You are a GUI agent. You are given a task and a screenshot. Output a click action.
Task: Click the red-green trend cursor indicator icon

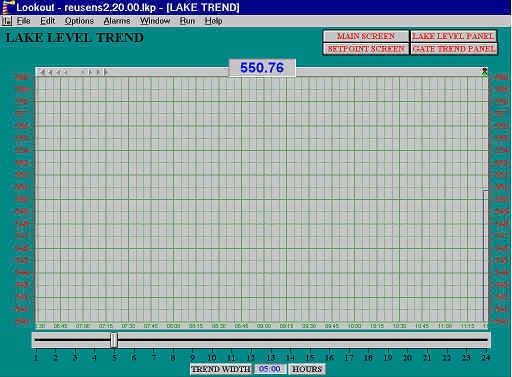[484, 72]
